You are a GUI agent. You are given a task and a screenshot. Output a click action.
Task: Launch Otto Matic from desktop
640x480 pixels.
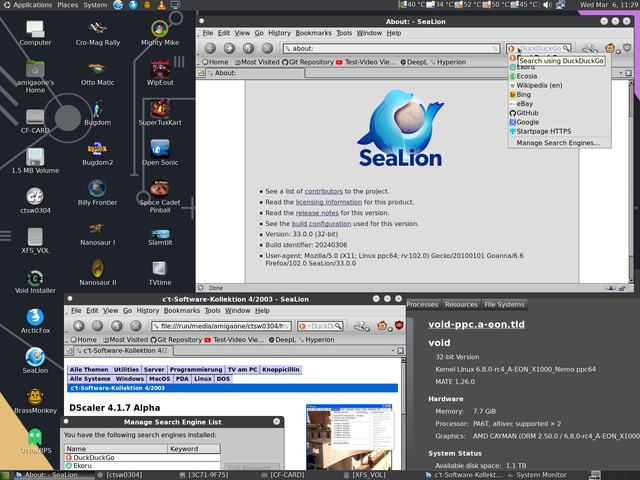97,73
